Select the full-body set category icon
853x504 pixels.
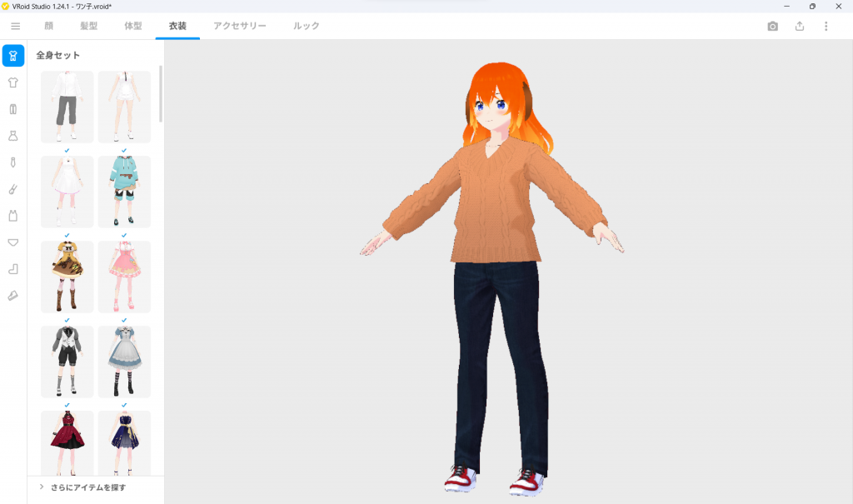(x=13, y=56)
